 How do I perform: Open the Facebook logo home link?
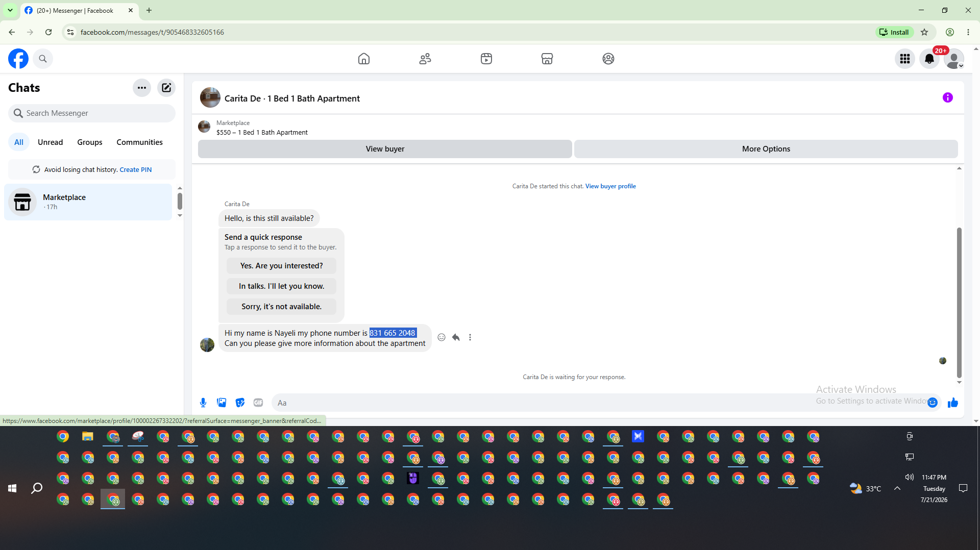point(18,59)
